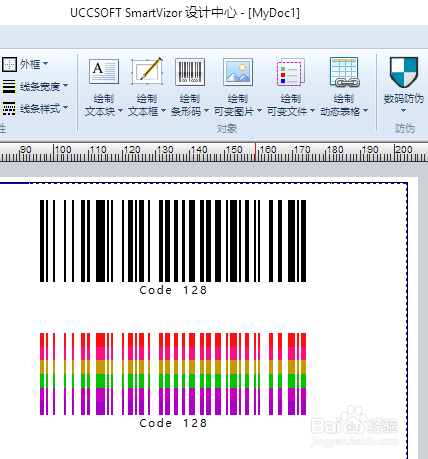428x459 pixels.
Task: Select the 绘制文本框 draw text box icon
Action: [x=147, y=71]
